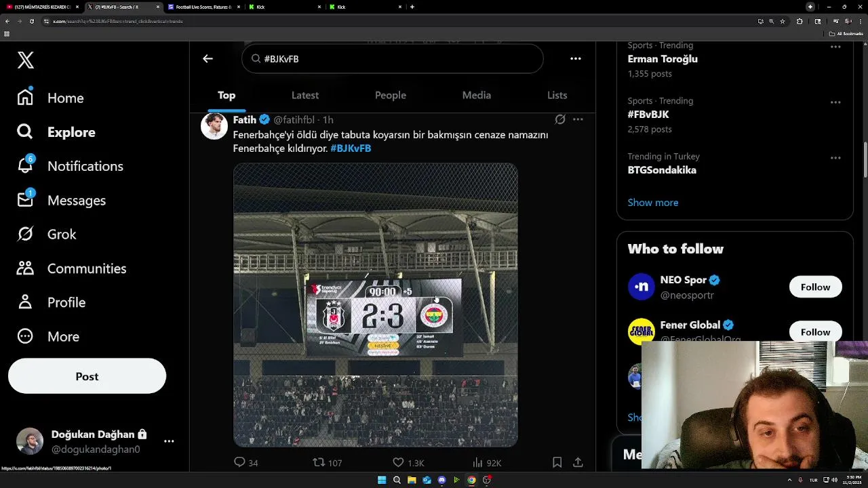The width and height of the screenshot is (868, 488).
Task: Bookmark Fatih's post
Action: [557, 462]
